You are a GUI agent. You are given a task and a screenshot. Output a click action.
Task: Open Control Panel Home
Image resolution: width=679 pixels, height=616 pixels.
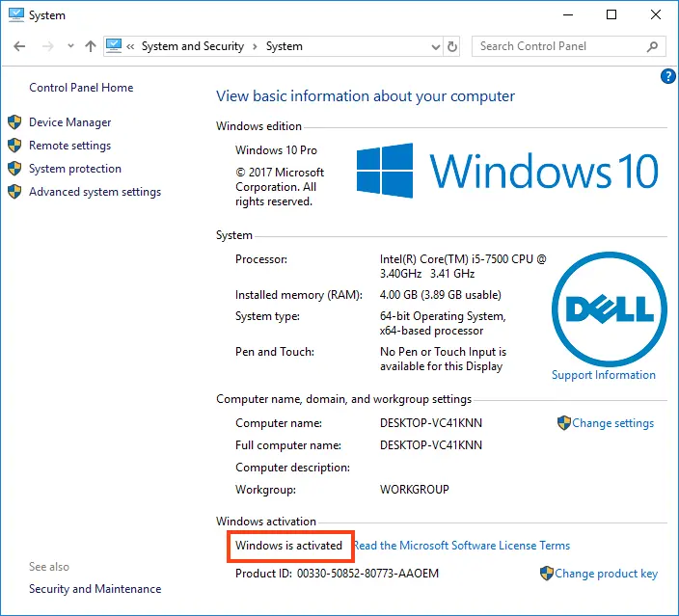81,88
